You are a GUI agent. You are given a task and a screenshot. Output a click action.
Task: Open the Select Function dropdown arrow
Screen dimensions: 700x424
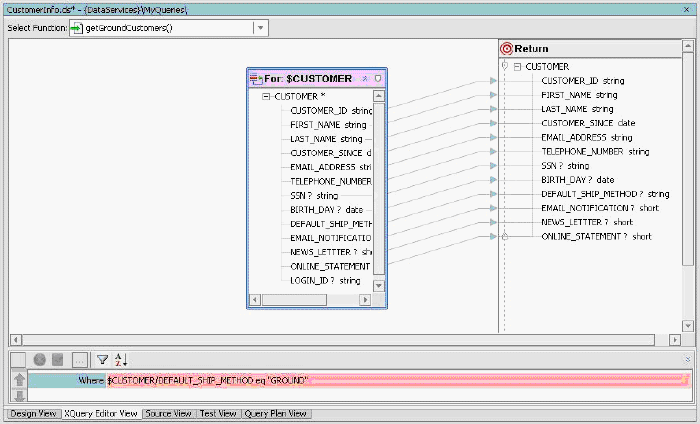click(260, 28)
